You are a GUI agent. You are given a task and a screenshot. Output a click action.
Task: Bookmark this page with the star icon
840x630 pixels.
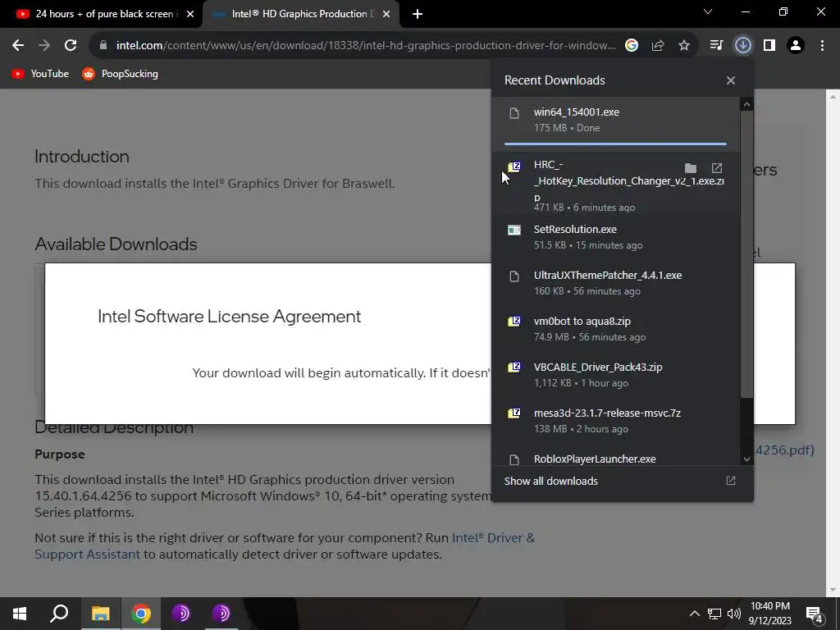pos(684,46)
